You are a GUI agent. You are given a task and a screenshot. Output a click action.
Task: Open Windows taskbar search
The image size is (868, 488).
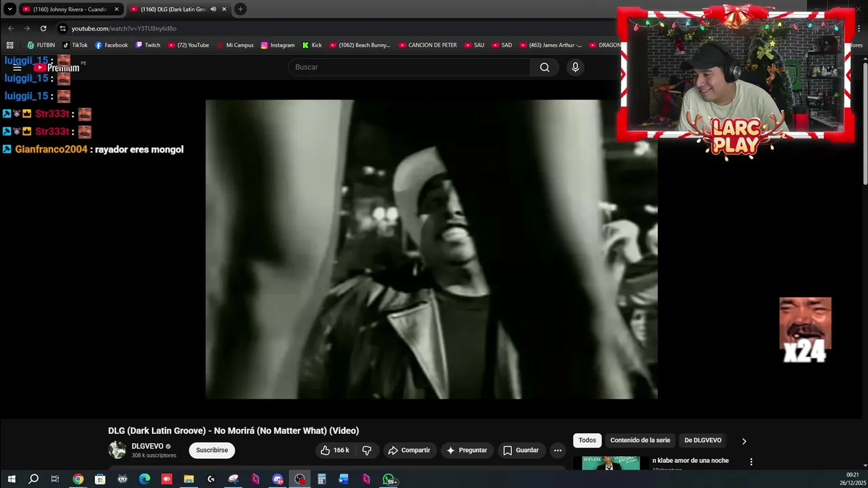(x=33, y=479)
